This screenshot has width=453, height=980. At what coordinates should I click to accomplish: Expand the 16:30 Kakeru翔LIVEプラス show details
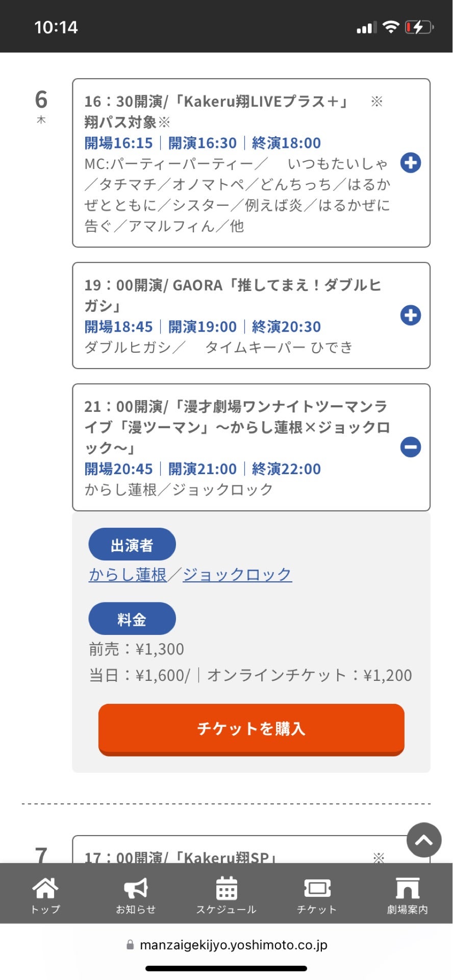tap(411, 163)
